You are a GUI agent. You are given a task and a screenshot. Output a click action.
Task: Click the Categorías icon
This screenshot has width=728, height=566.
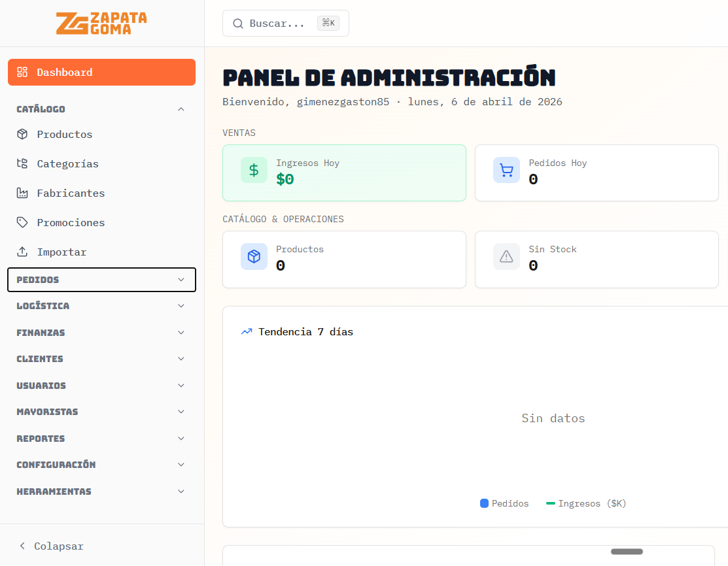pyautogui.click(x=23, y=163)
